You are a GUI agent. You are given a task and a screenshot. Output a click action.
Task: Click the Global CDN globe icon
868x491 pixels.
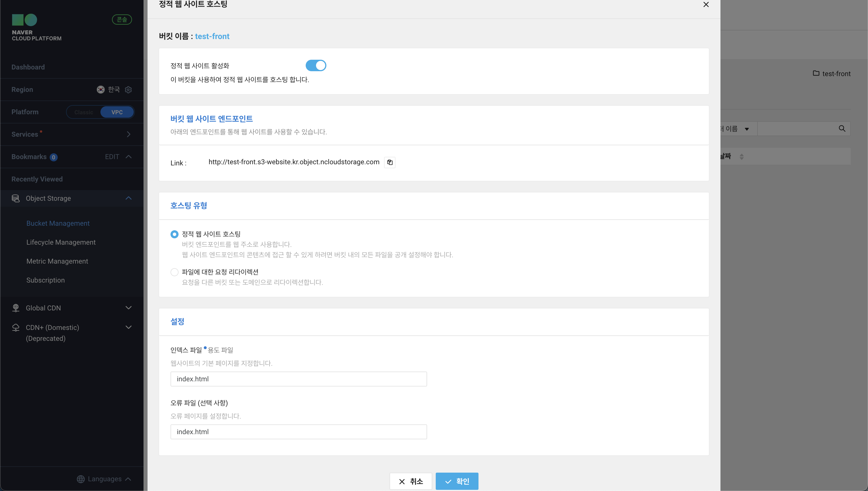[15, 308]
